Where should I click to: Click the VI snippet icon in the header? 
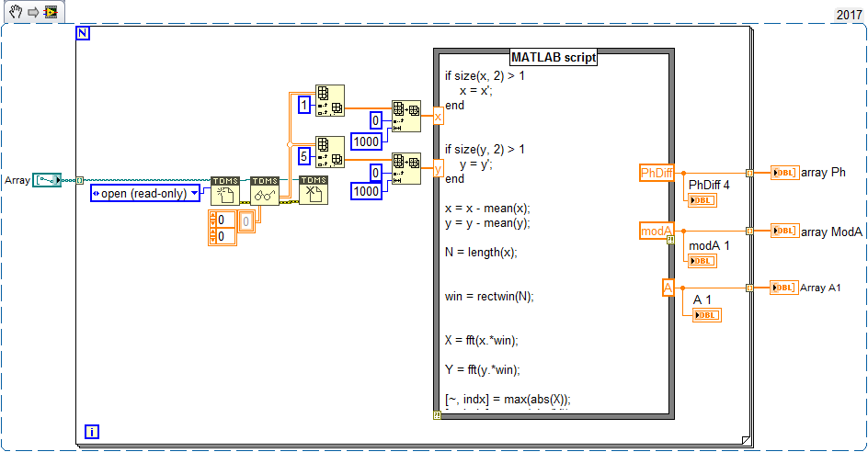point(50,12)
